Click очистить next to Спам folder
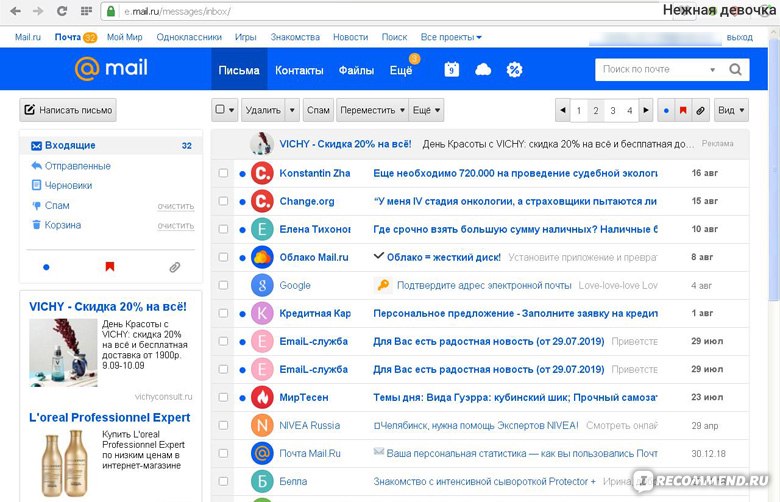 tap(176, 206)
